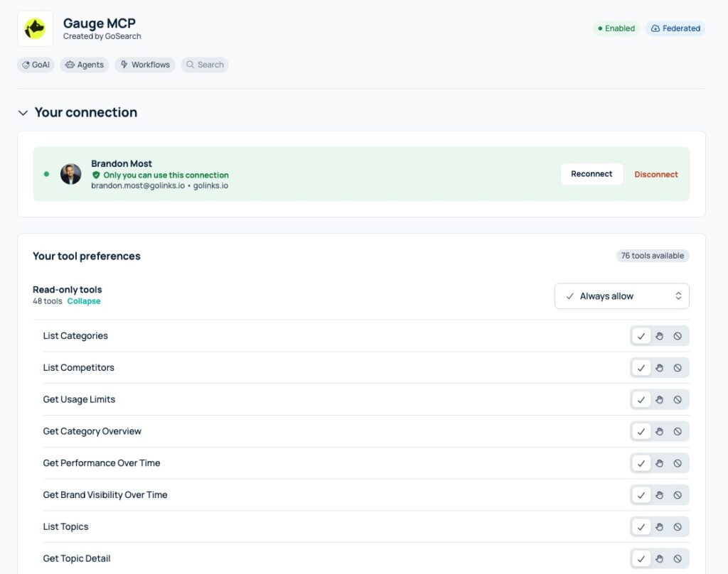Image resolution: width=728 pixels, height=574 pixels.
Task: Block the List Categories tool
Action: (x=678, y=336)
